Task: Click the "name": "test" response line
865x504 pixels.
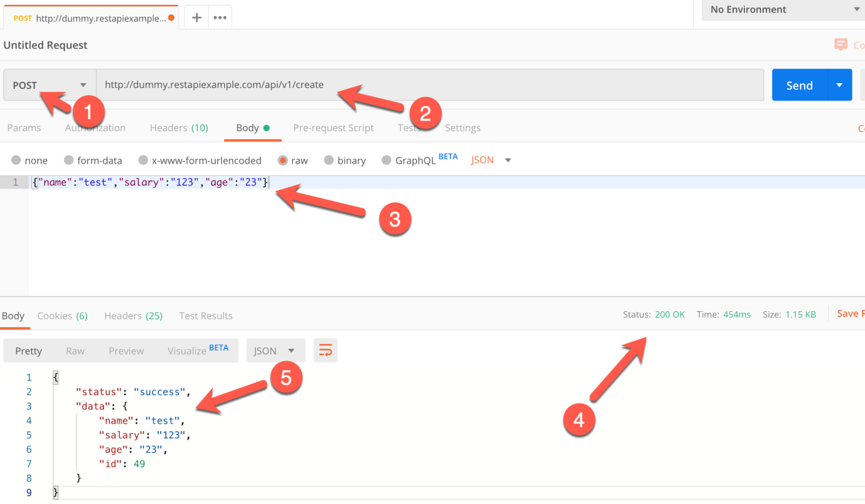Action: 142,421
